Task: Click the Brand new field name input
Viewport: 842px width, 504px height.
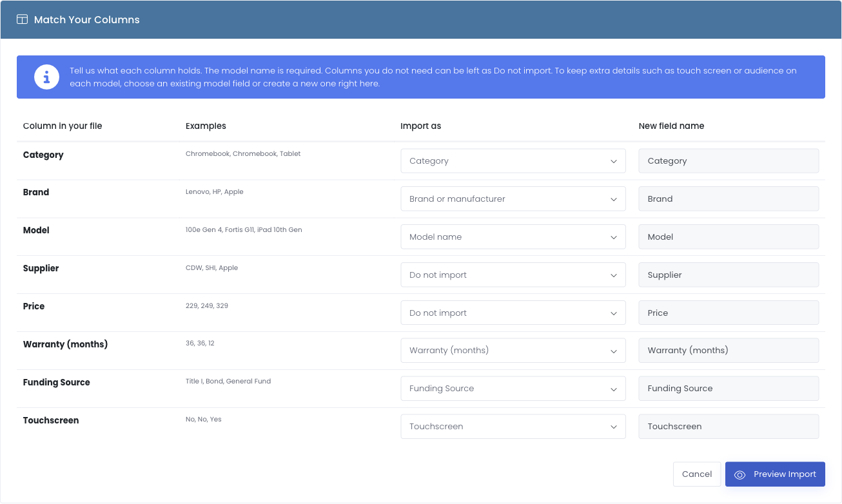Action: [729, 199]
